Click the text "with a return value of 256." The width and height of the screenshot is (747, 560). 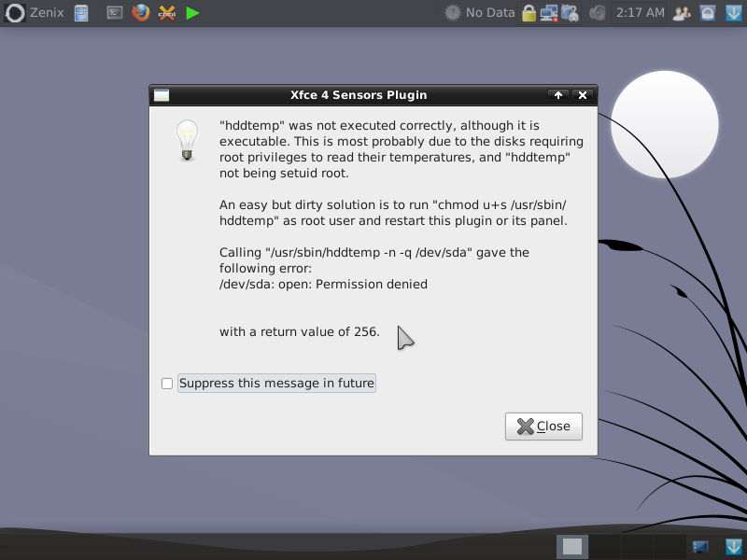(300, 332)
